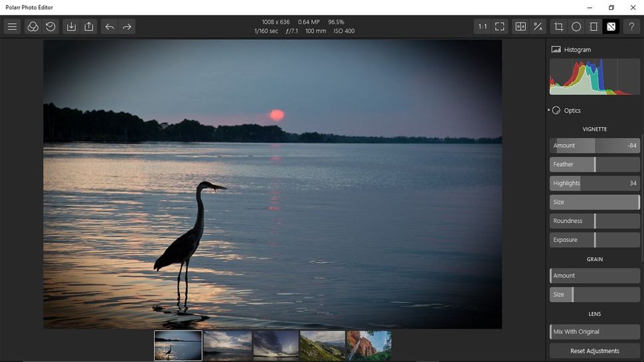This screenshot has width=644, height=362.
Task: Toggle the before/after compare view
Action: click(521, 27)
